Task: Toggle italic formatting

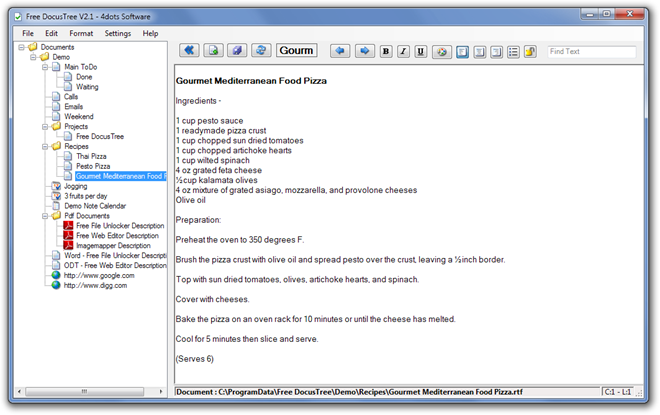Action: (x=403, y=51)
